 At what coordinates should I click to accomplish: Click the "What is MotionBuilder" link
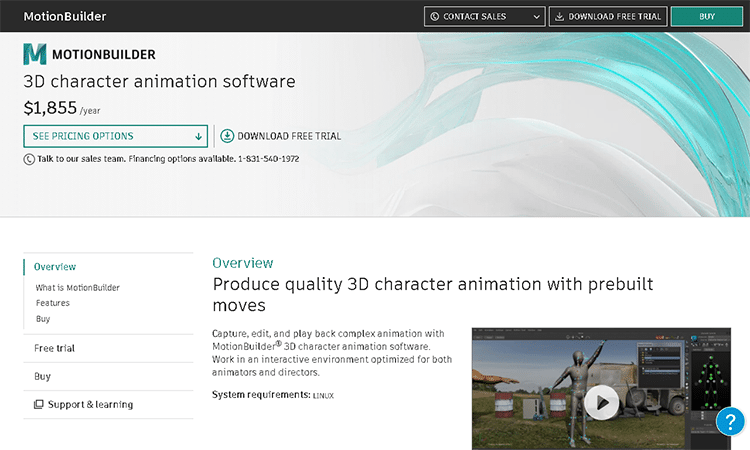click(x=77, y=288)
